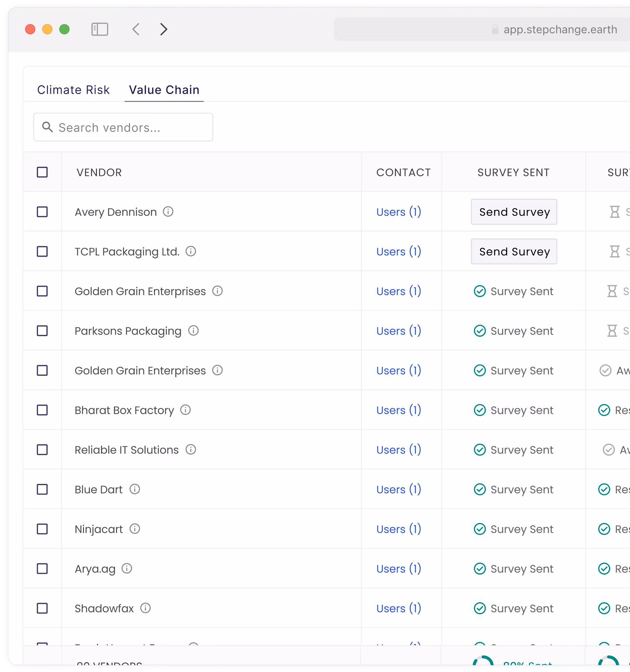Send Survey to TCPL Packaging Ltd.
Image resolution: width=630 pixels, height=672 pixels.
click(x=514, y=251)
